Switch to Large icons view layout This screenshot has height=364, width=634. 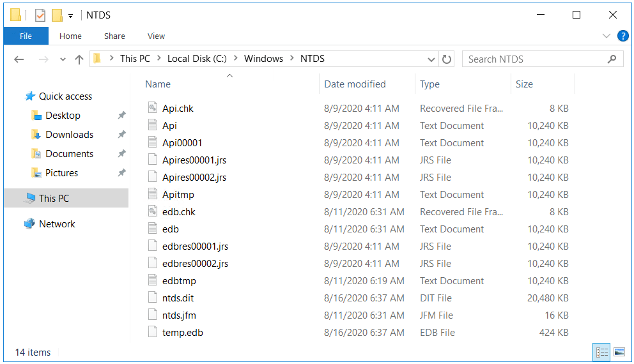tap(619, 353)
